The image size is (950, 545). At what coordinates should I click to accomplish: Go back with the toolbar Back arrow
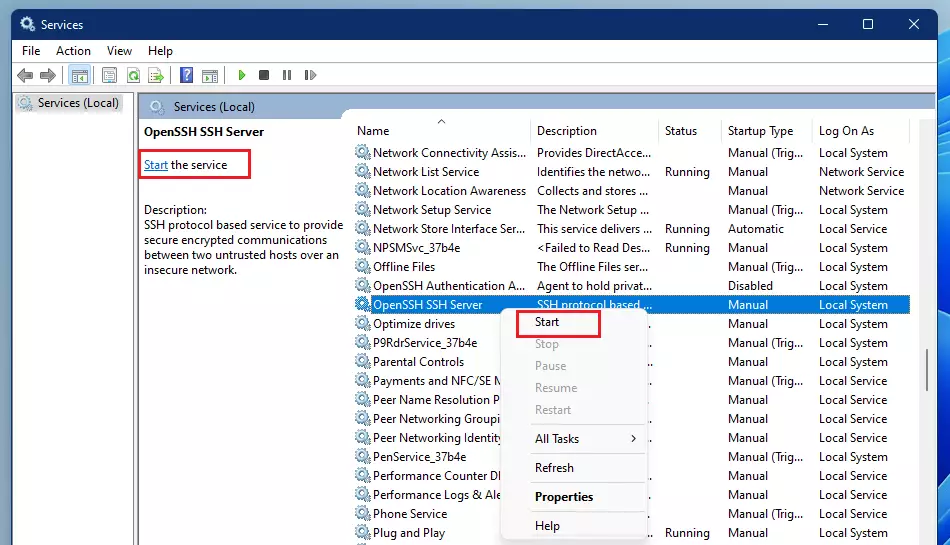[x=25, y=75]
